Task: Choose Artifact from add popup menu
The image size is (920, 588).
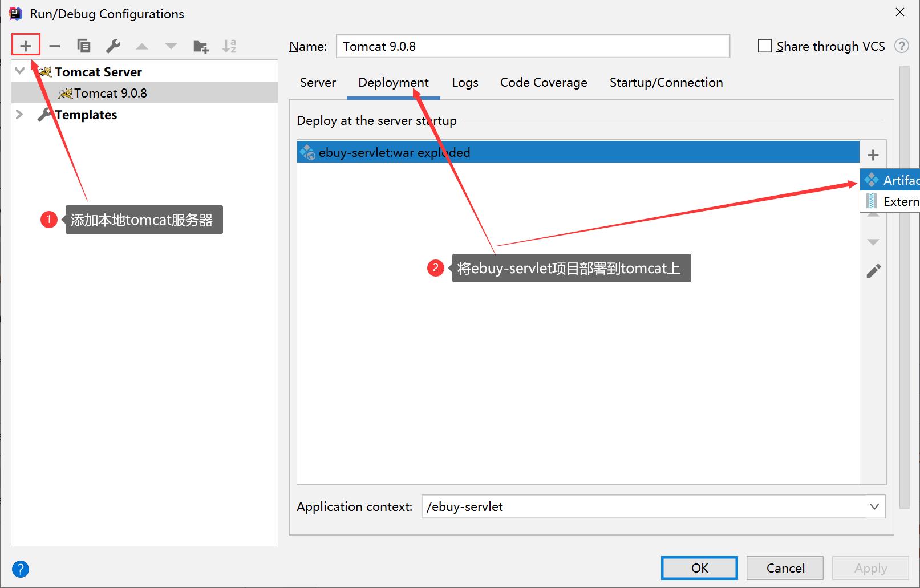Action: click(890, 180)
